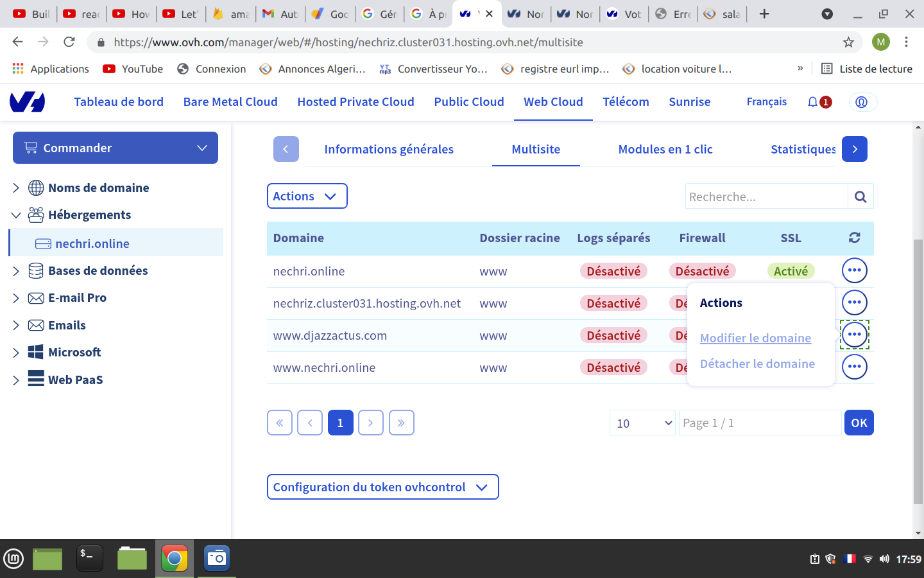Open three-dots menu for nechri.online row
Viewport: 924px width, 578px height.
point(854,270)
